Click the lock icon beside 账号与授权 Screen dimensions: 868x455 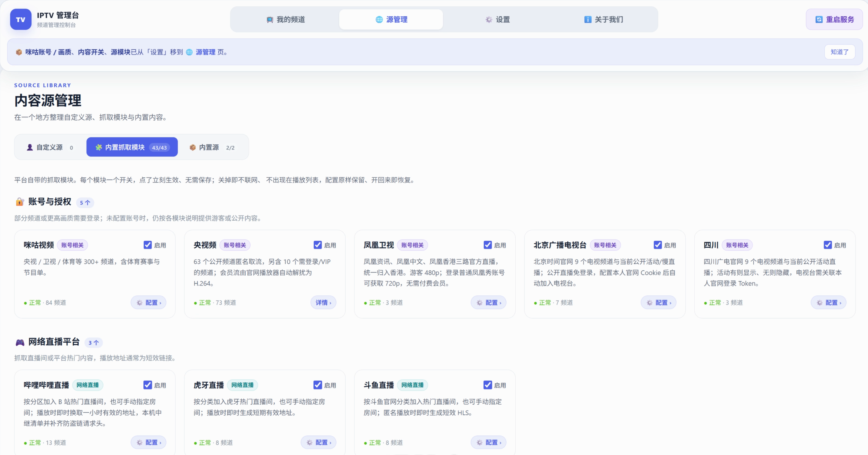tap(20, 202)
